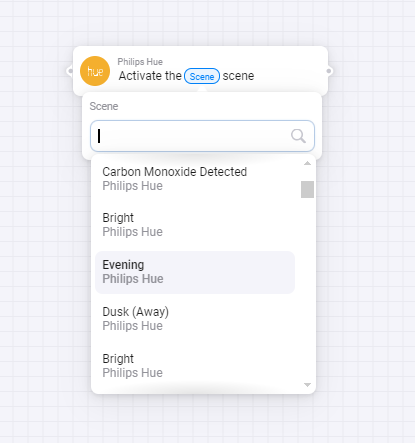
Task: Select the Carbon Monoxide Detected scene
Action: 195,179
